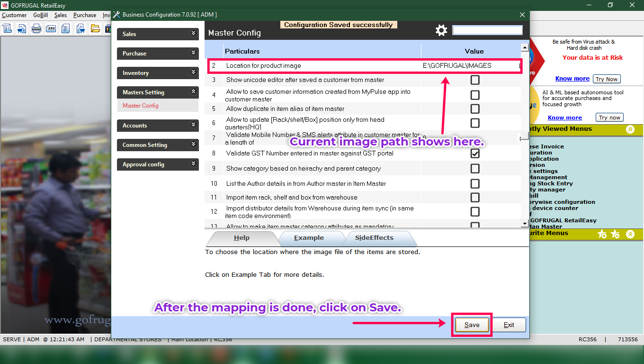Click the scroll up arrow of the config list
The image size is (644, 364).
[x=524, y=47]
